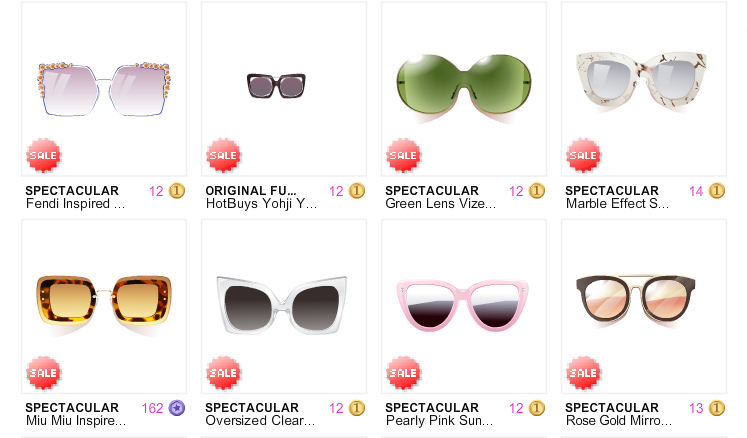Click the gold coin beside Marble Effect price 14
Viewport: 747px width, 438px height.
[717, 191]
